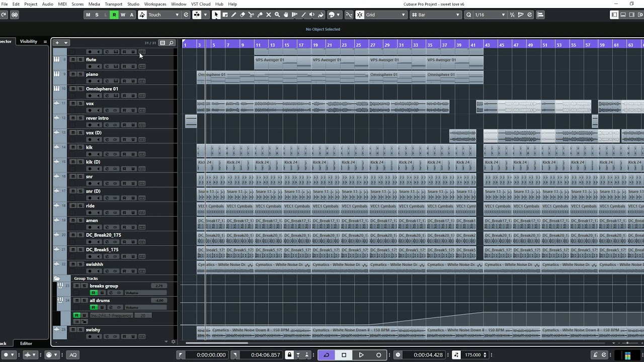
Task: Click breaks group volume value 2.75
Action: pos(159,286)
